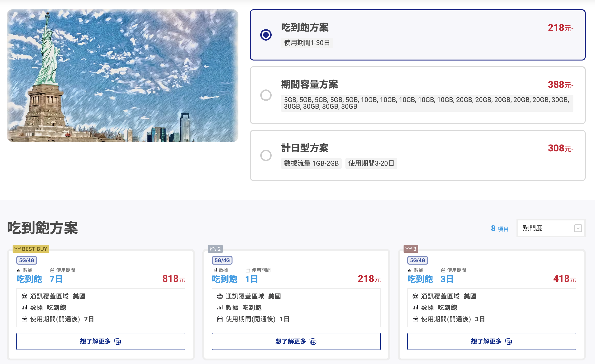
Task: Click the 218元 price of 吃到飽方案
Action: click(x=560, y=28)
